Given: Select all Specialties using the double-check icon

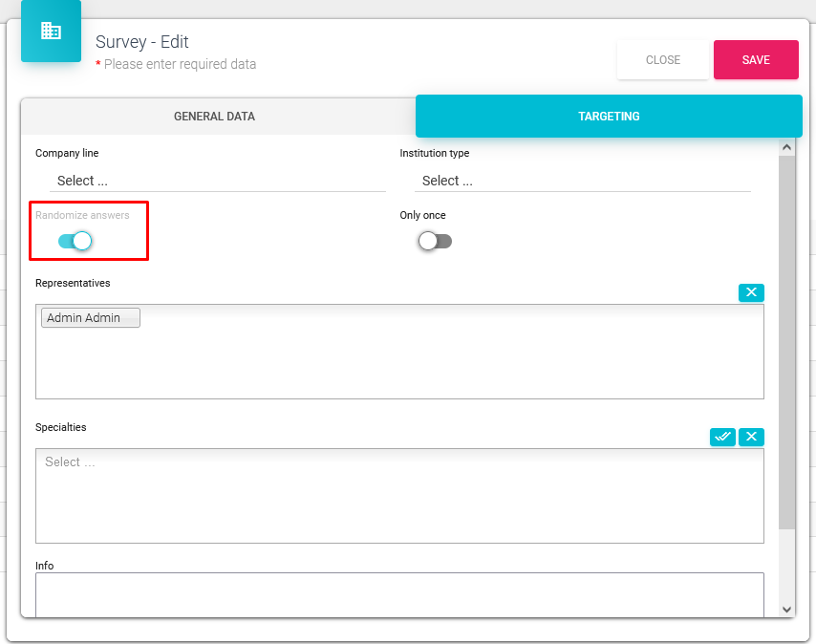Looking at the screenshot, I should click(722, 437).
